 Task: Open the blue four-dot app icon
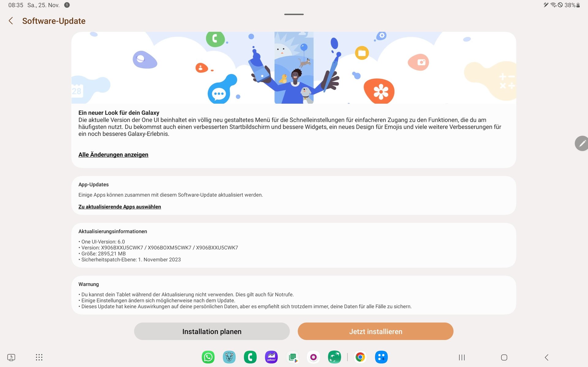click(x=381, y=357)
